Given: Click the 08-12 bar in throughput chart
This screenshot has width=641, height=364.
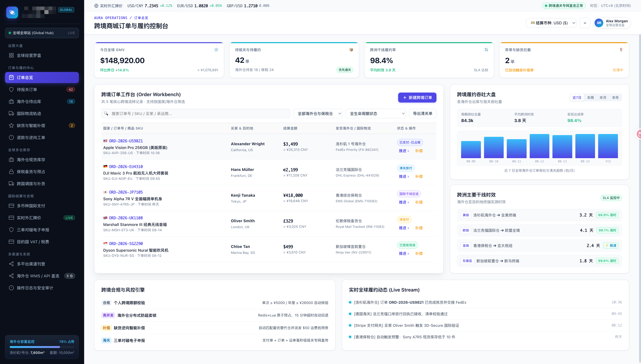Looking at the screenshot, I should (540, 146).
